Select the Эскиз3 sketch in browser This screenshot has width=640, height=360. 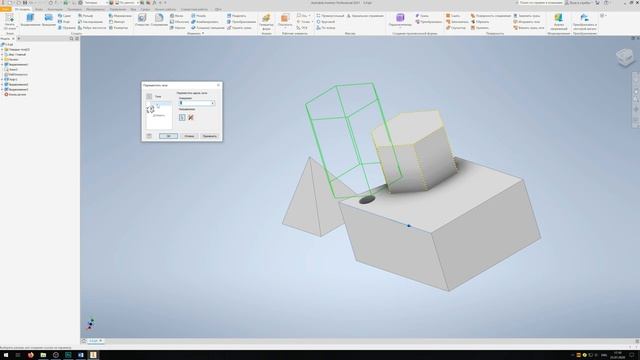click(x=11, y=69)
